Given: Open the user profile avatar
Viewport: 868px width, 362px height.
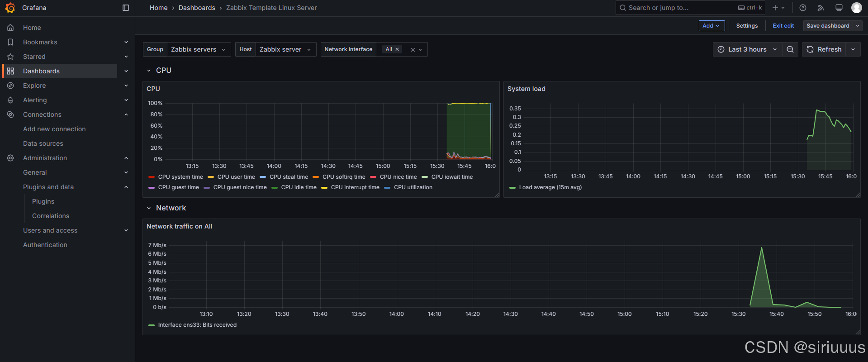Looking at the screenshot, I should pyautogui.click(x=857, y=8).
